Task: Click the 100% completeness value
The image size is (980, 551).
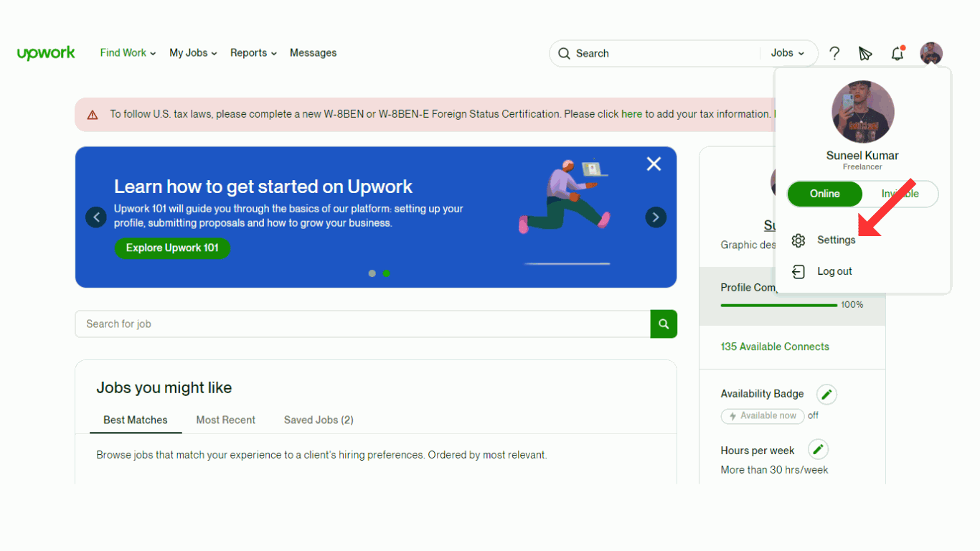Action: click(852, 305)
